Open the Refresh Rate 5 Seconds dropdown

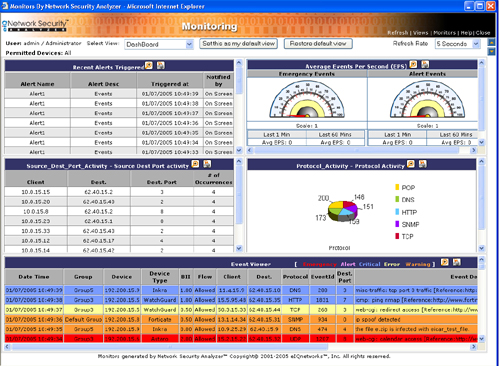pyautogui.click(x=457, y=44)
